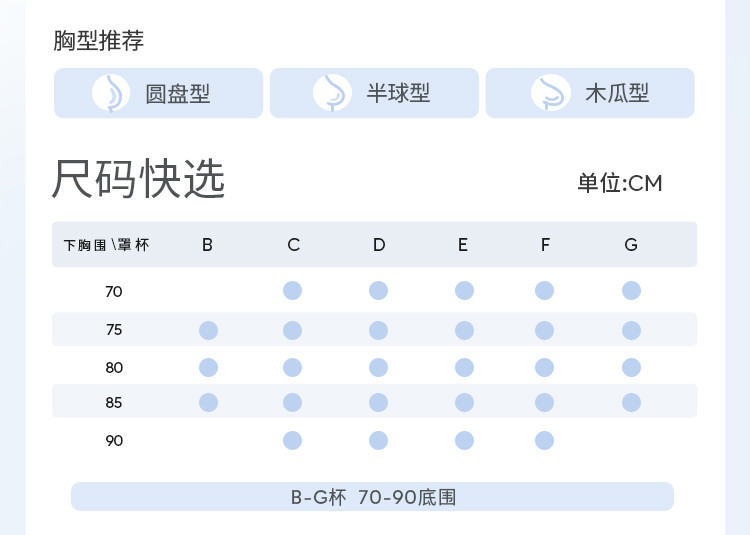This screenshot has height=535, width=750.
Task: Click the 下胸围\罩杯 header cell
Action: [x=106, y=245]
